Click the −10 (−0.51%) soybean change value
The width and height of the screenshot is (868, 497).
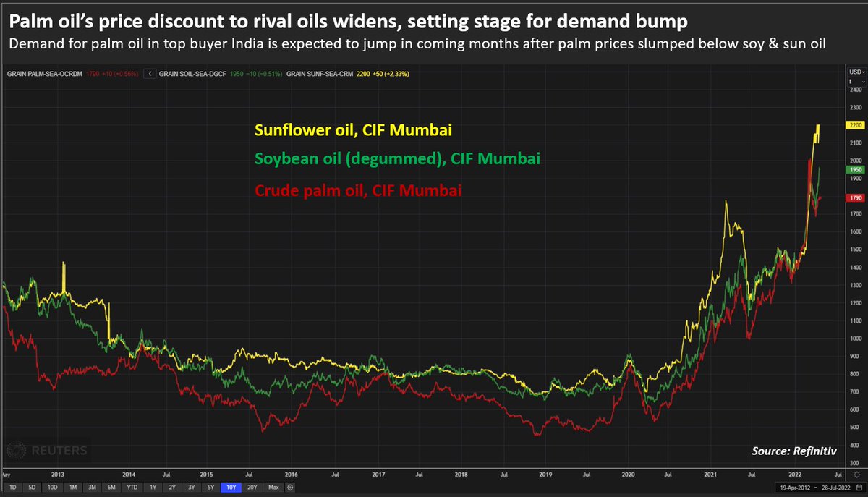(x=265, y=73)
